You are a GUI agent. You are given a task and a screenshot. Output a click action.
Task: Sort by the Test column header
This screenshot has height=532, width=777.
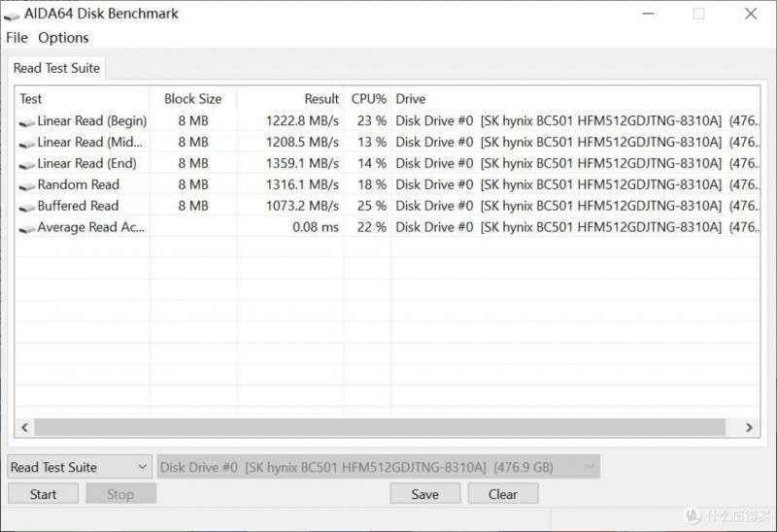point(83,99)
